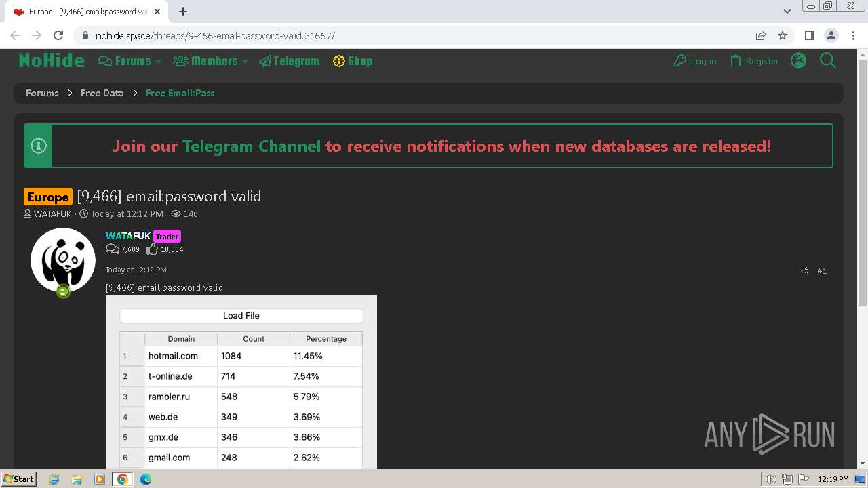Click the volume tray icon
Screen dimensions: 868x488
tap(771, 479)
